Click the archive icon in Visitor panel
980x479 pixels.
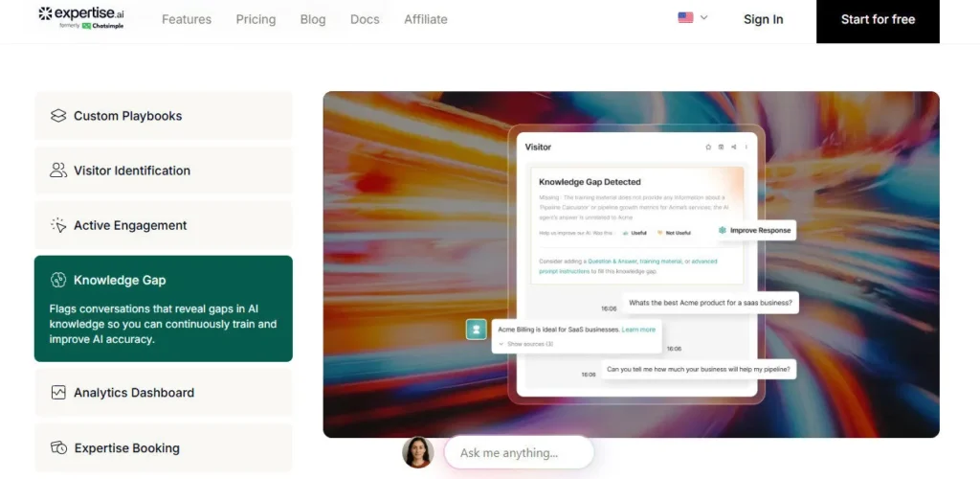(x=721, y=147)
